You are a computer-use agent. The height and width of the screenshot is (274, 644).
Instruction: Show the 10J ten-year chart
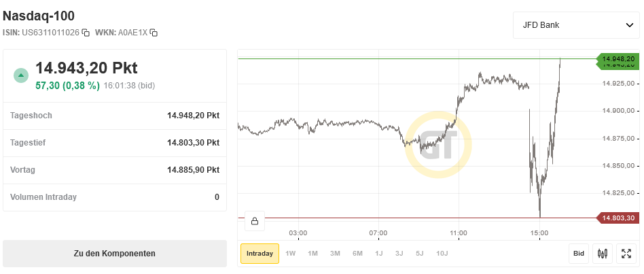(442, 254)
